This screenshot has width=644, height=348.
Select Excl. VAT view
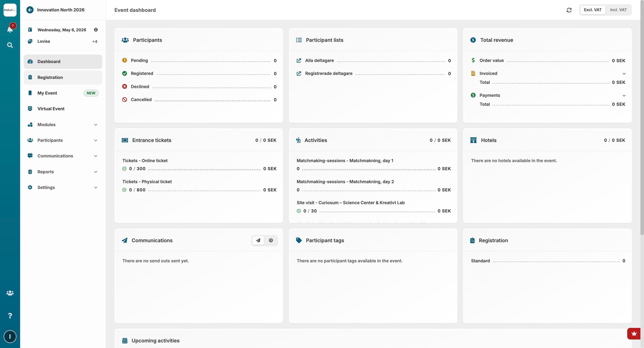click(592, 10)
